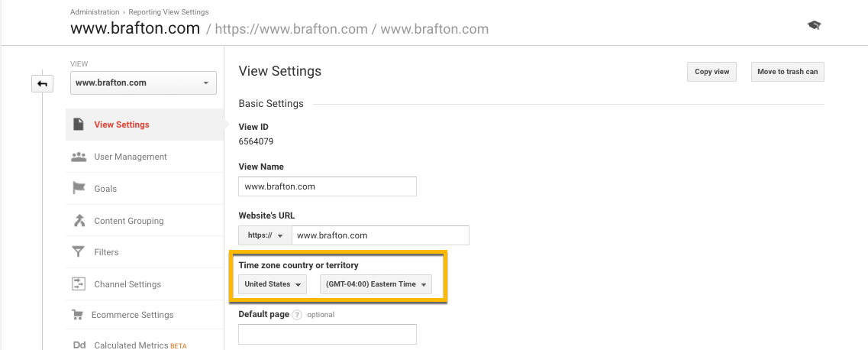Open the United States country dropdown
The height and width of the screenshot is (350, 868).
(x=273, y=284)
